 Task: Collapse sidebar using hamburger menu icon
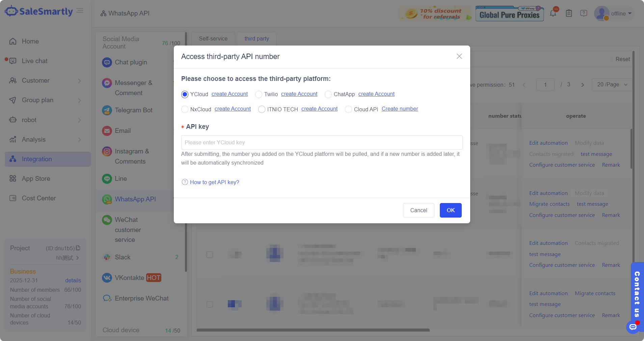pos(80,11)
